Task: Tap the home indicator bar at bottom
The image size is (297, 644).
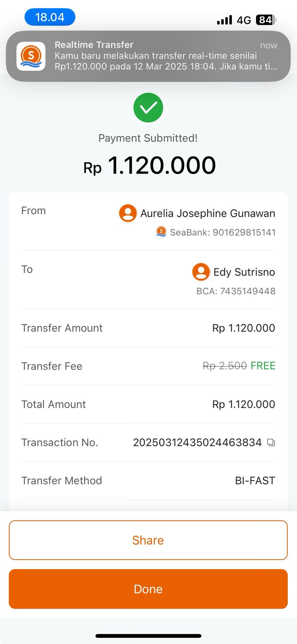Action: click(x=148, y=636)
